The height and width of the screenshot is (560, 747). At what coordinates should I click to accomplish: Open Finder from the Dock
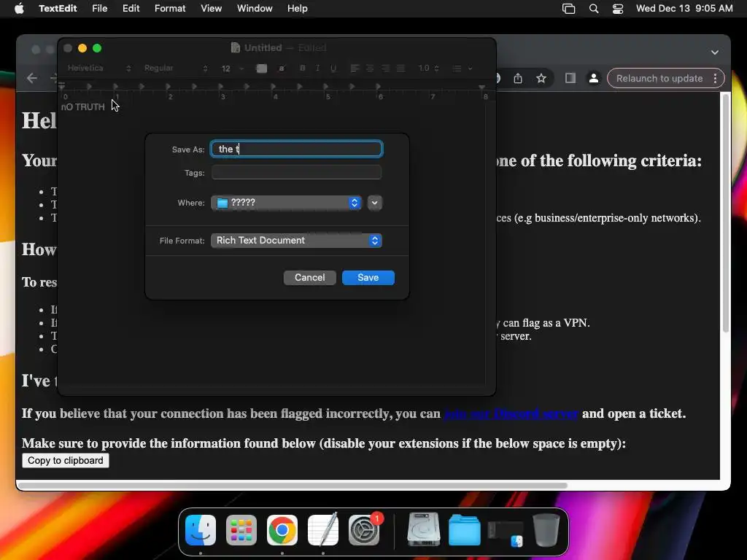tap(201, 529)
